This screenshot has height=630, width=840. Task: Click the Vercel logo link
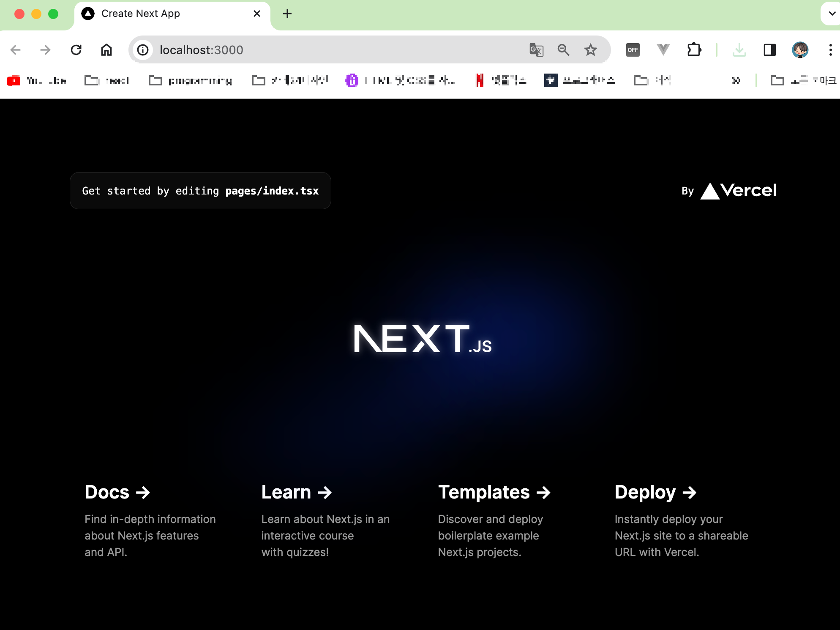[x=738, y=191]
